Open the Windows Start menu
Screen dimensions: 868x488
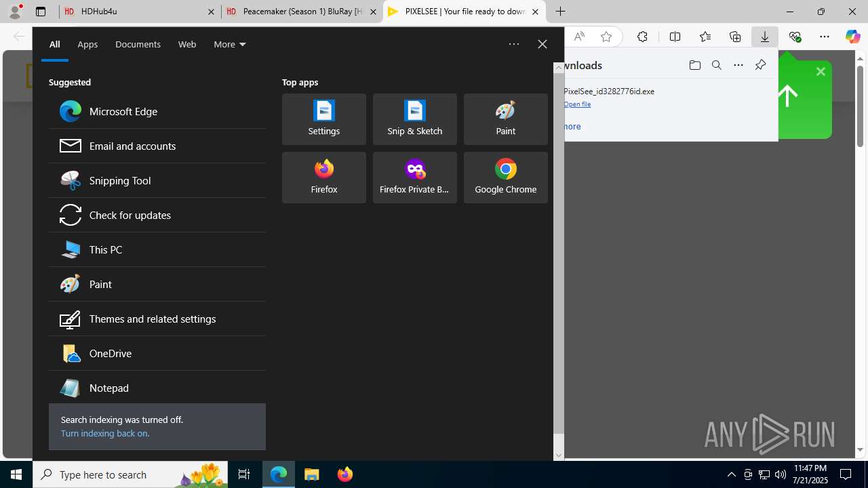pyautogui.click(x=16, y=474)
